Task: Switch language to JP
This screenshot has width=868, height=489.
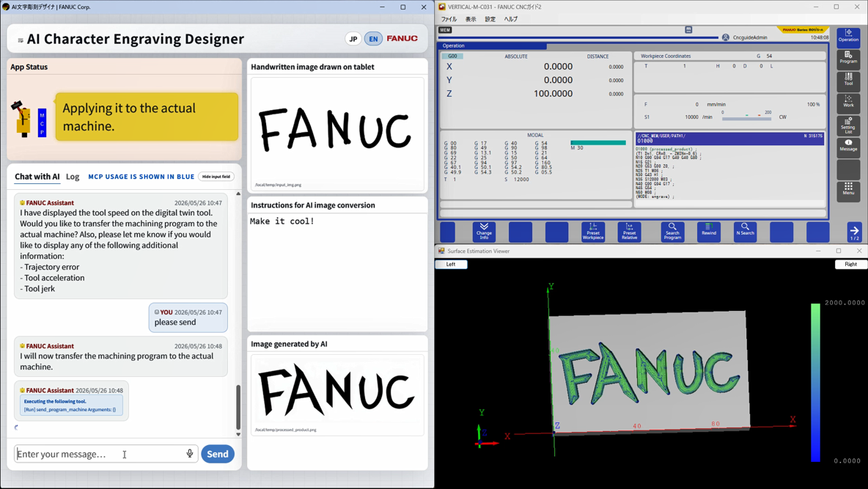Action: click(353, 39)
